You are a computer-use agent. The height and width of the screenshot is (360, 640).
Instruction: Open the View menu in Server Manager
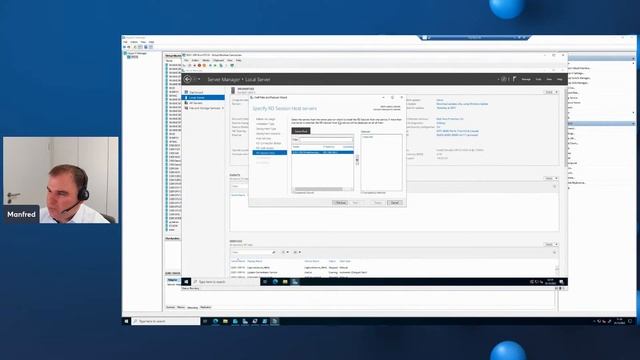[x=549, y=79]
